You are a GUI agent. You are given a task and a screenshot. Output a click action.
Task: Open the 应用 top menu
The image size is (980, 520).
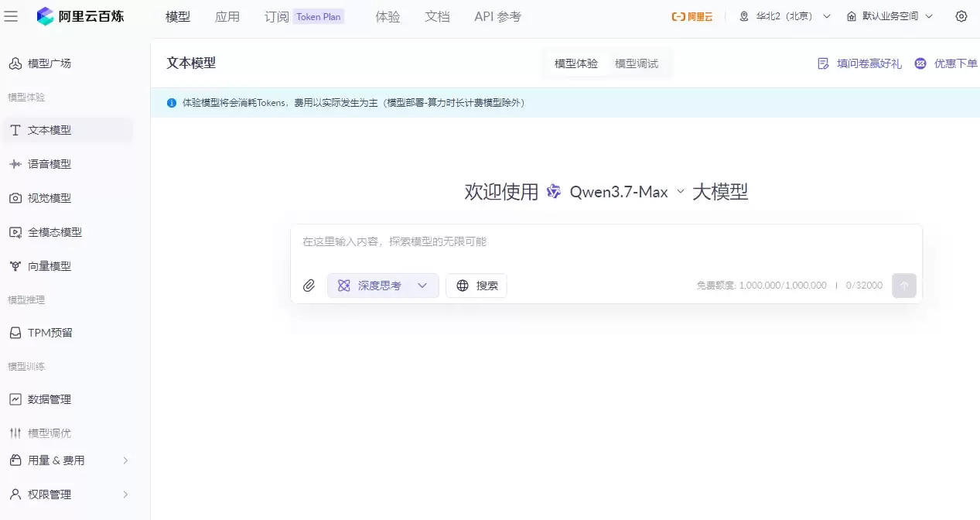tap(227, 16)
